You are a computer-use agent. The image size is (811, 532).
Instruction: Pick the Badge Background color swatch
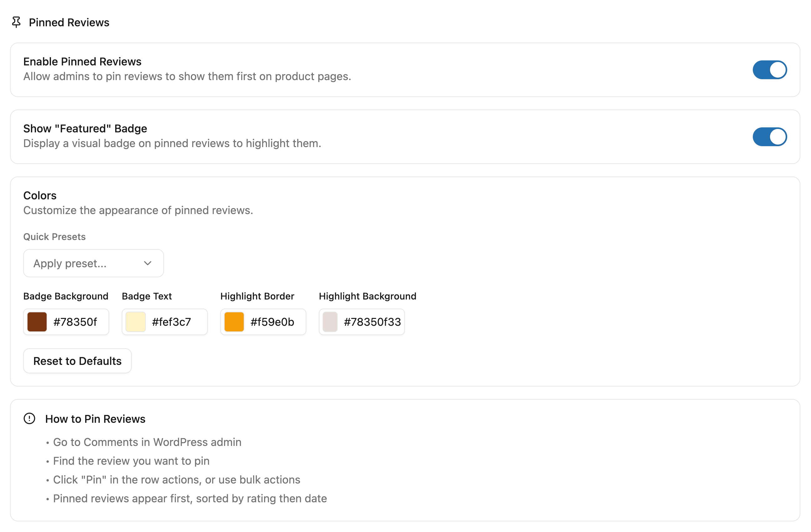37,322
